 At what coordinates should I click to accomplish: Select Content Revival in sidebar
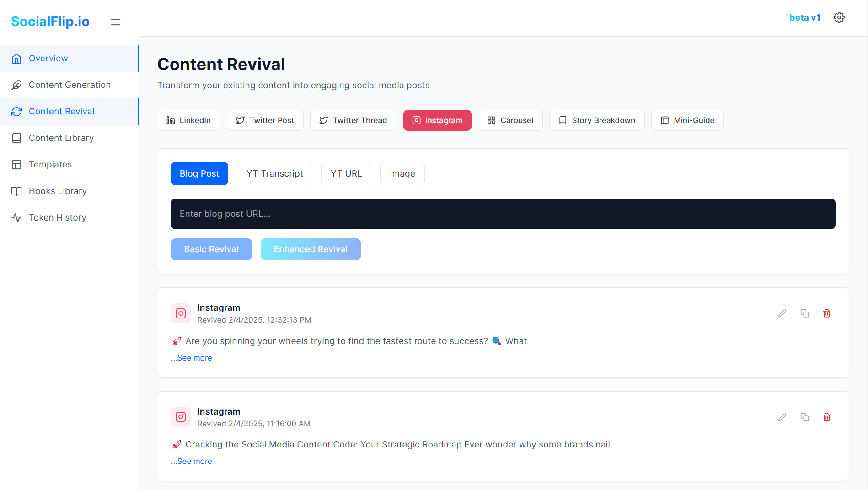pyautogui.click(x=69, y=112)
